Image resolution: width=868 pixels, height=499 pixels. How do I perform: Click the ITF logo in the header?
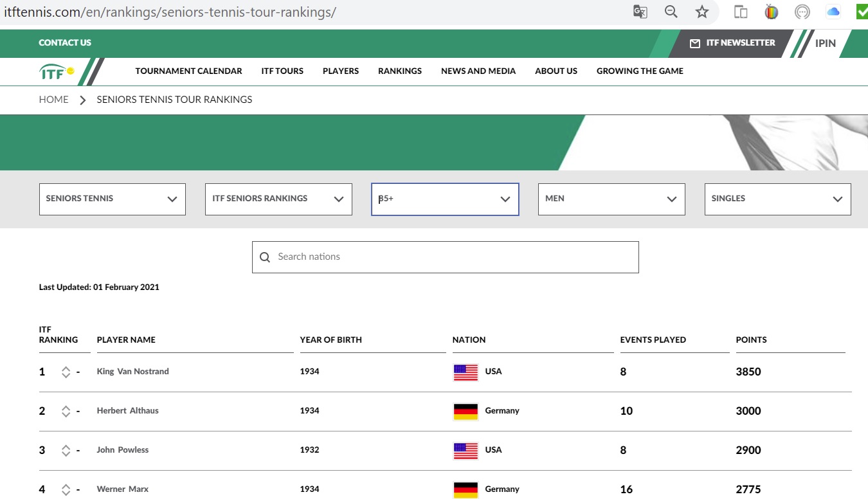pyautogui.click(x=57, y=71)
